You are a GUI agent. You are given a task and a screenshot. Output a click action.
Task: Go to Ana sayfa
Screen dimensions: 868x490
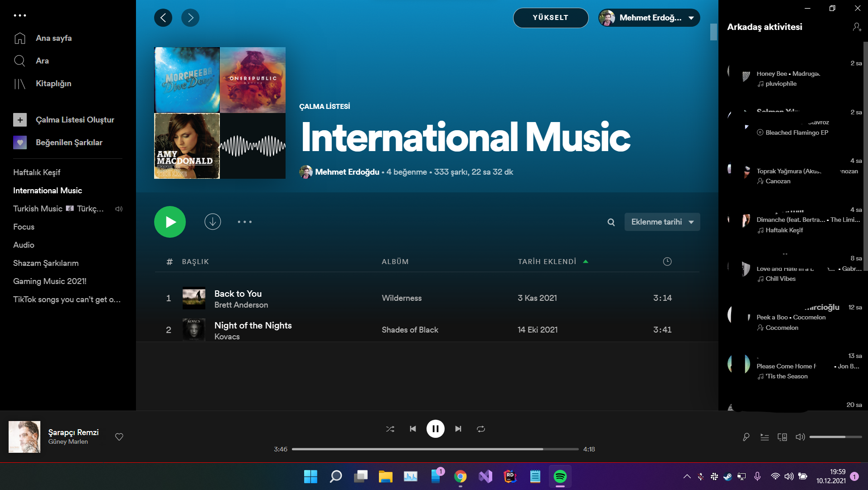point(53,38)
